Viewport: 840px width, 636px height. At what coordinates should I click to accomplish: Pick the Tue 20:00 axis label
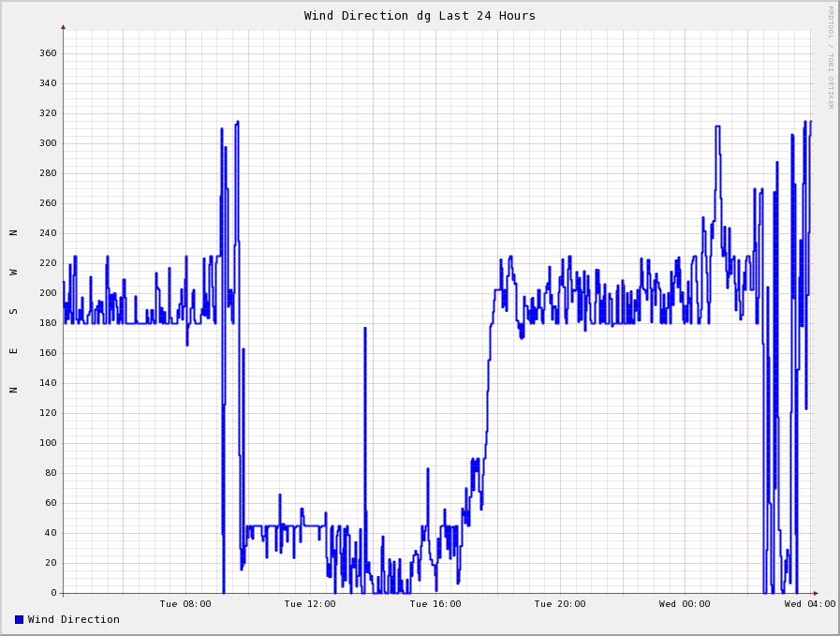click(560, 604)
